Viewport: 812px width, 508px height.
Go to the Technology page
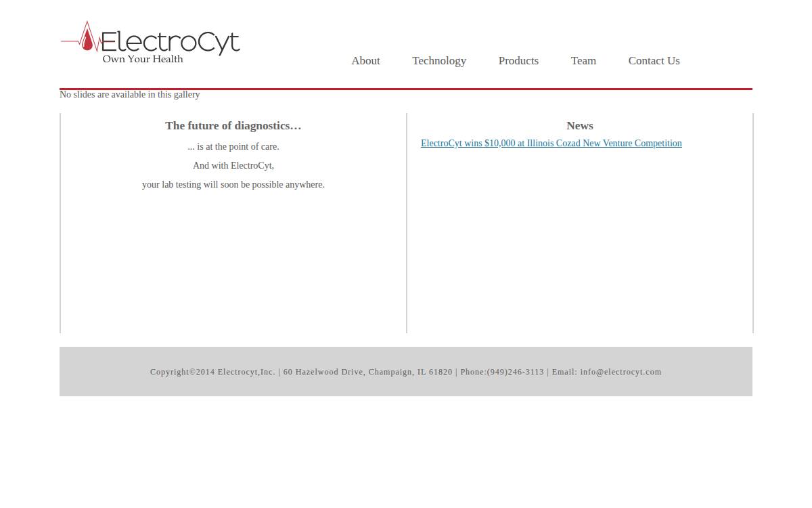(x=439, y=61)
